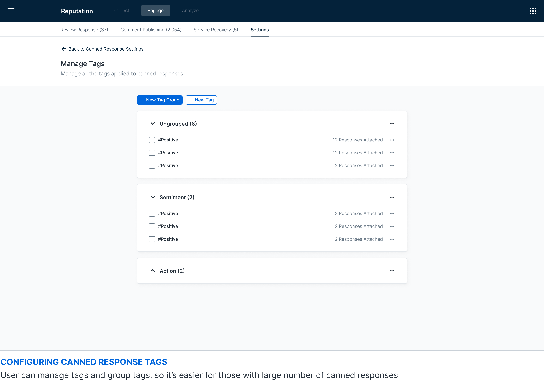
Task: Switch to Review Response (37) tab
Action: [x=84, y=30]
